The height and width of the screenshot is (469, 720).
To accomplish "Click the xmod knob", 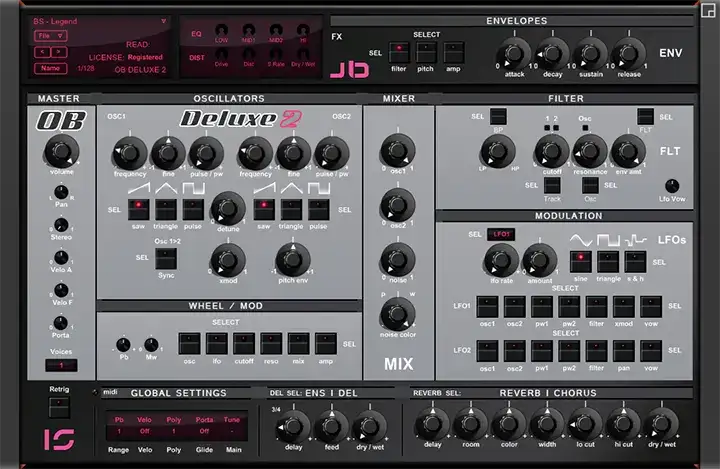I will tap(228, 260).
